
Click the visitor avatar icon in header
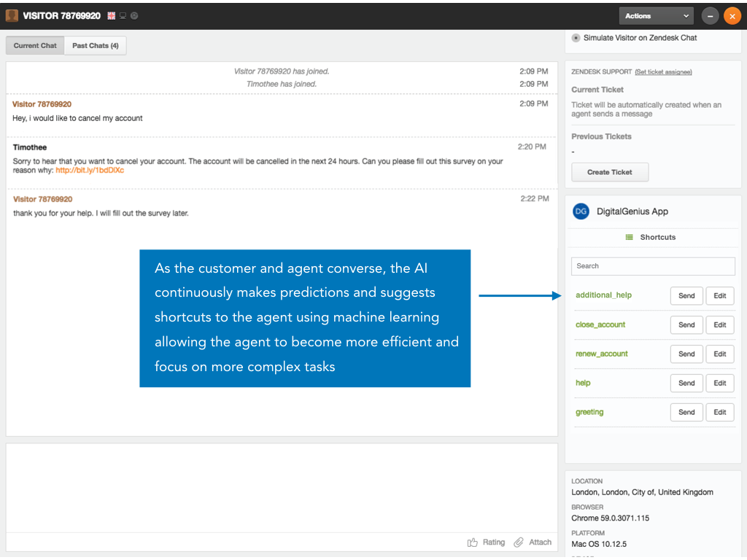pos(12,15)
